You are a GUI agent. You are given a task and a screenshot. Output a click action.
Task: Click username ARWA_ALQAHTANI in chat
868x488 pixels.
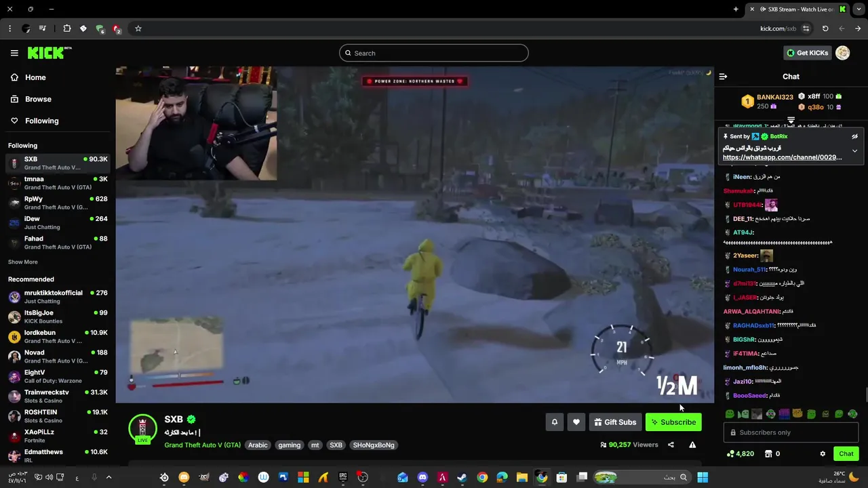(x=753, y=312)
